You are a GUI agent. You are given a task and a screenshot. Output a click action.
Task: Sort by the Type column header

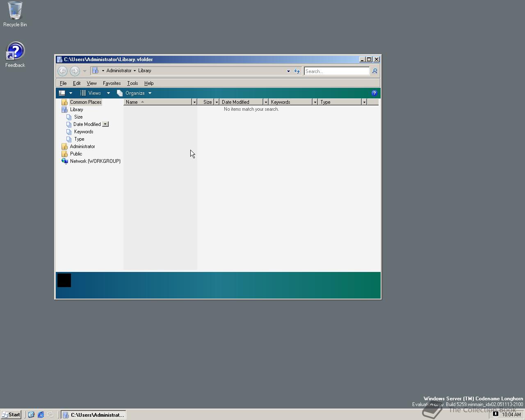[x=340, y=102]
